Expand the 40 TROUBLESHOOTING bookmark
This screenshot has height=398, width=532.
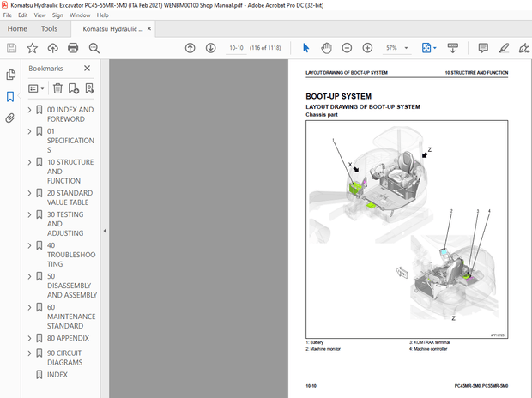pyautogui.click(x=29, y=245)
